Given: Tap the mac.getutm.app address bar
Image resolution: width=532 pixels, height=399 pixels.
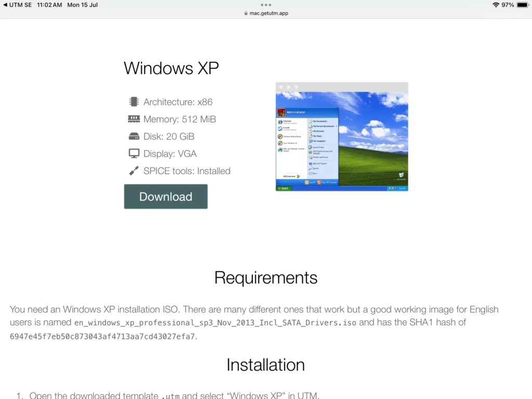Looking at the screenshot, I should tap(266, 13).
